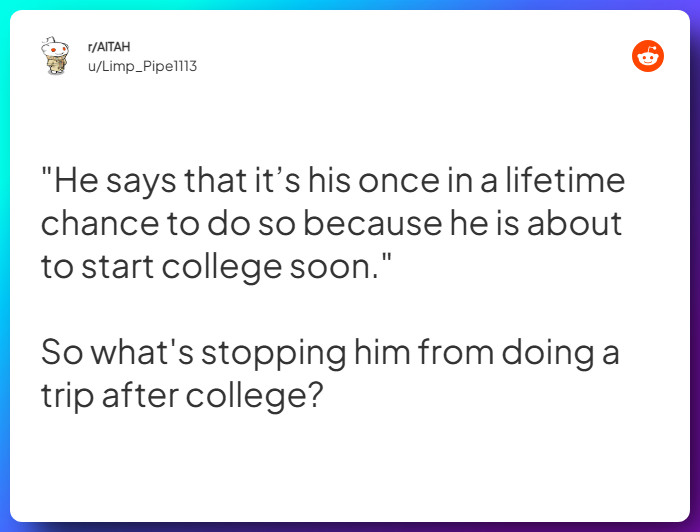Viewport: 700px width, 532px height.
Task: Click the question mark ending the reply
Action: click(313, 393)
